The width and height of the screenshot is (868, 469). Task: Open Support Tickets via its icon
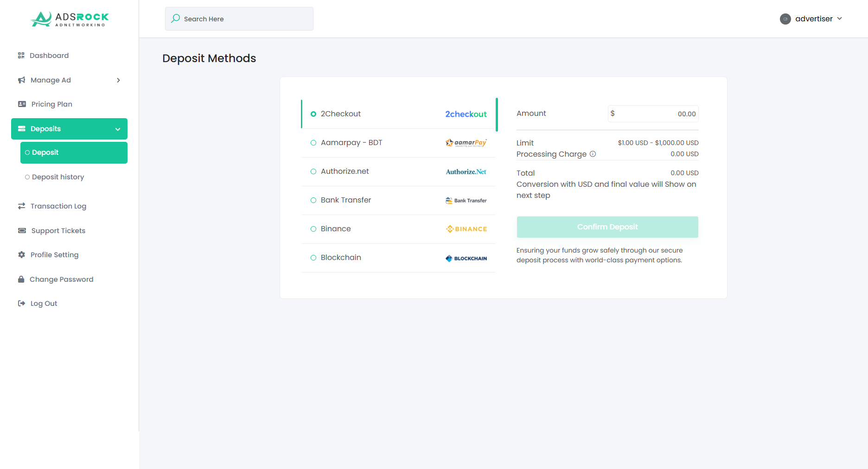[21, 230]
